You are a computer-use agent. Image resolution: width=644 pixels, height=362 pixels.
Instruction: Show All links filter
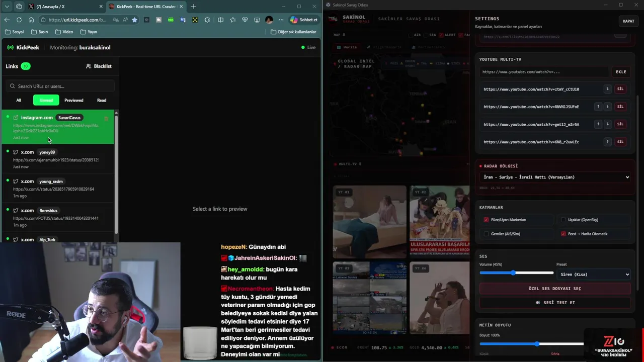[19, 100]
